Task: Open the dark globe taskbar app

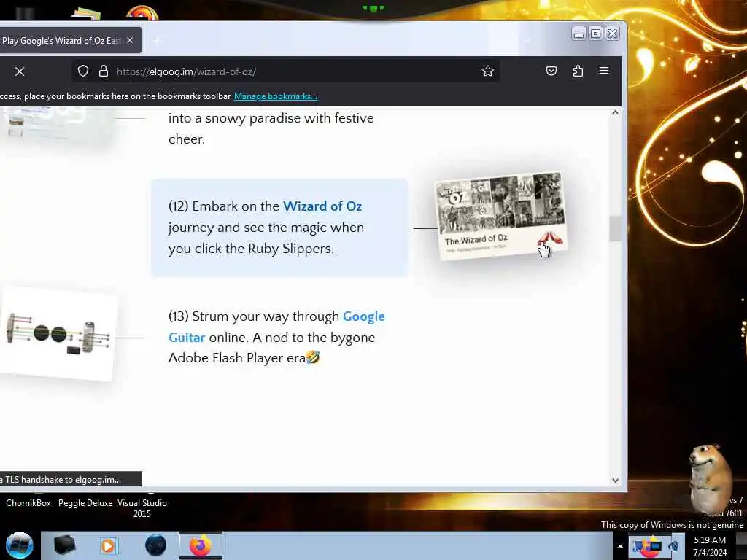Action: tap(155, 545)
